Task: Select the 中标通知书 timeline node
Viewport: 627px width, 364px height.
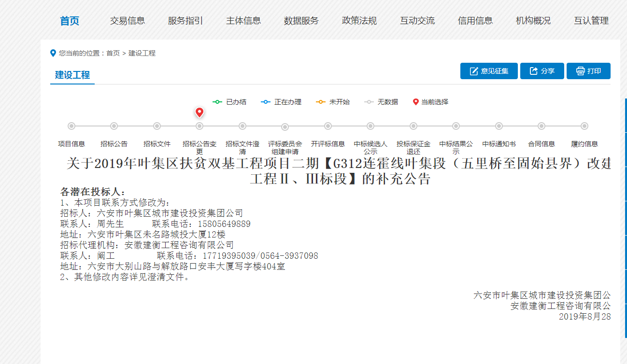Action: tap(499, 126)
